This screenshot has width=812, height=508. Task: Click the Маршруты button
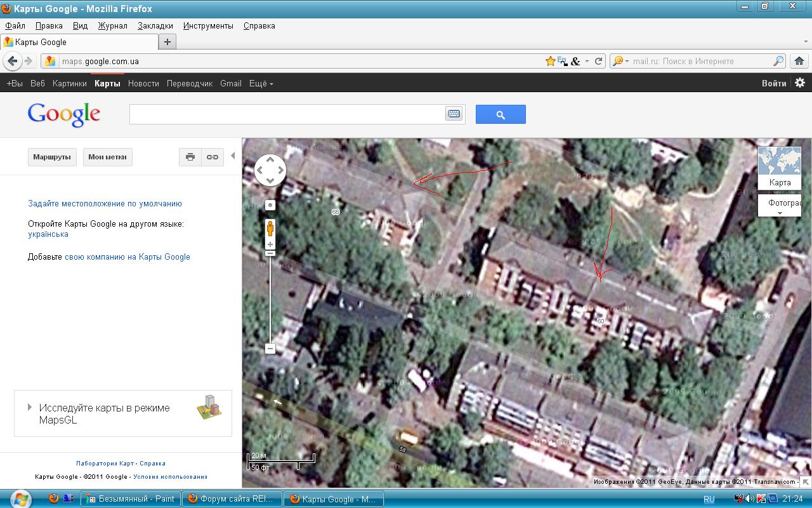(52, 157)
